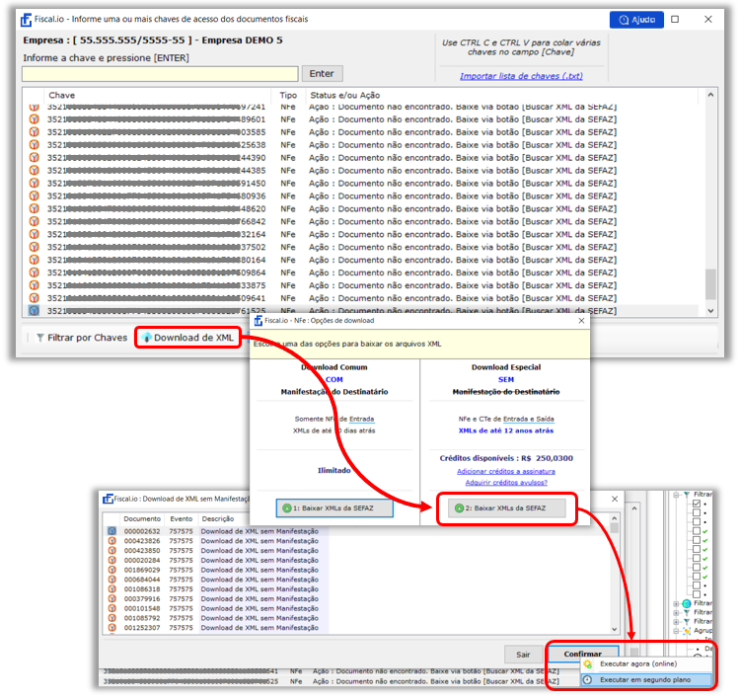Click selected row icon of key ending 61525
This screenshot has height=700, width=741.
pyautogui.click(x=34, y=310)
